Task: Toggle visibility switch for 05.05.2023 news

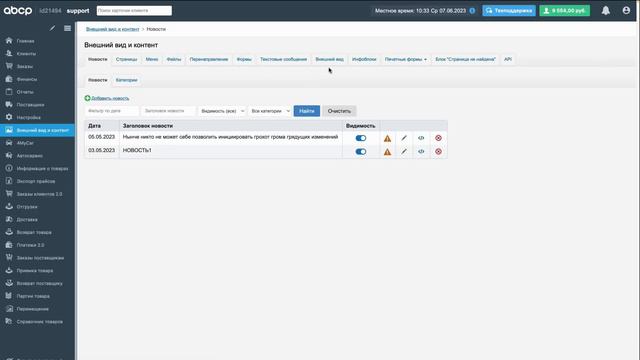Action: (361, 138)
